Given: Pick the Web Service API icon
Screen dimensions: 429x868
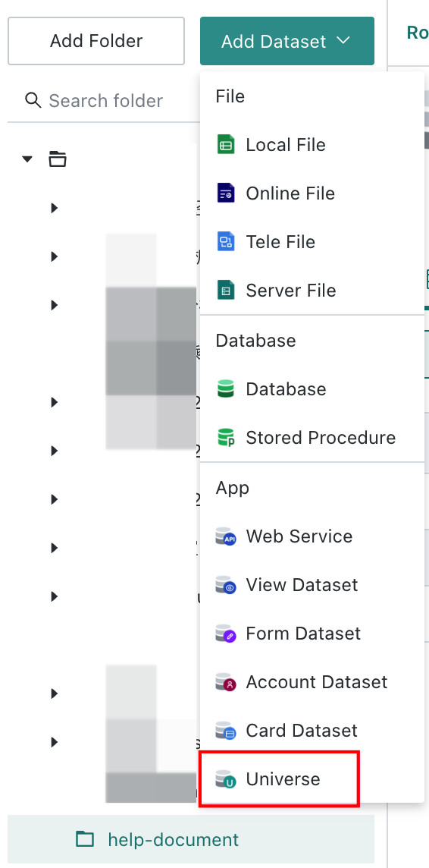Looking at the screenshot, I should click(226, 536).
